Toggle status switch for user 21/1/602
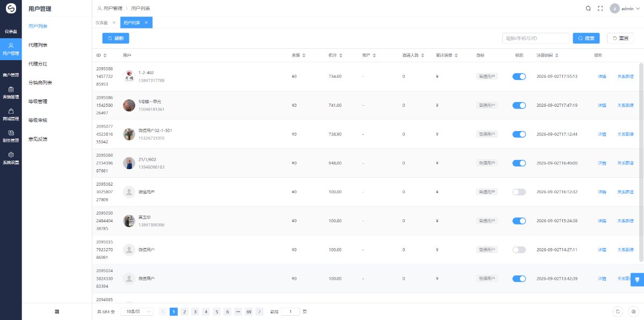The height and width of the screenshot is (320, 644). click(x=519, y=163)
